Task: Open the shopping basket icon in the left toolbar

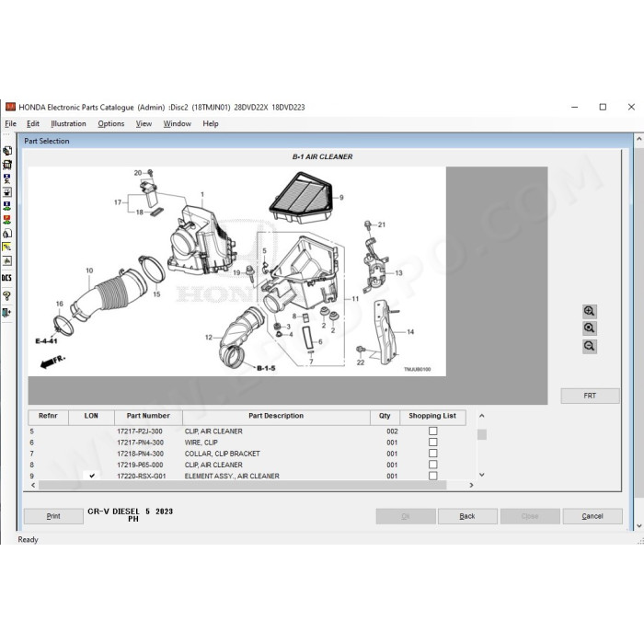Action: 7,165
